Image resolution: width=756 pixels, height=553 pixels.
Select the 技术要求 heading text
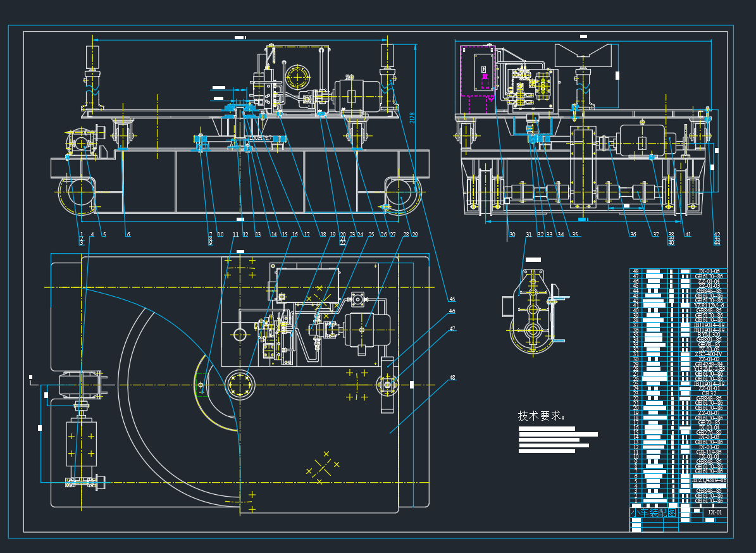(x=541, y=416)
